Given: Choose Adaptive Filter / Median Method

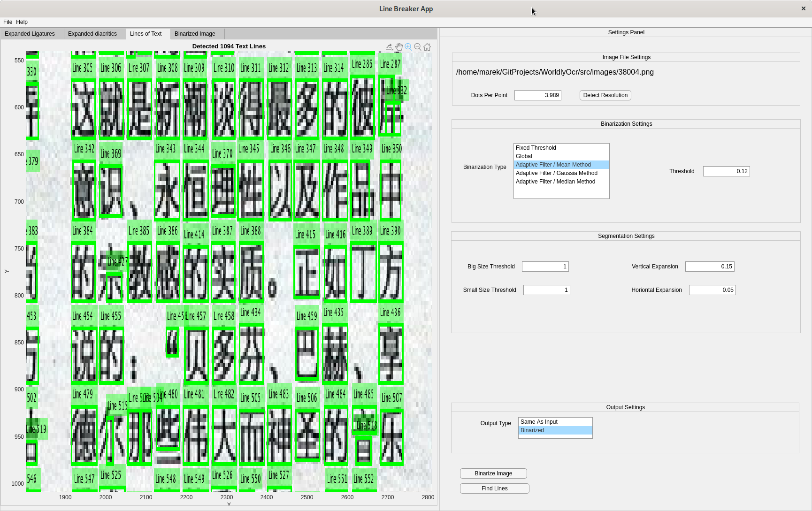Looking at the screenshot, I should point(561,182).
